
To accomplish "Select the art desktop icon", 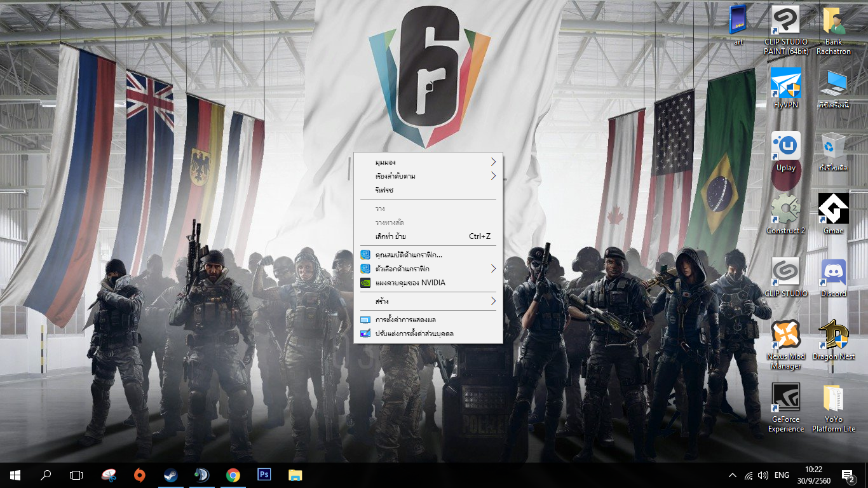I will click(x=738, y=25).
